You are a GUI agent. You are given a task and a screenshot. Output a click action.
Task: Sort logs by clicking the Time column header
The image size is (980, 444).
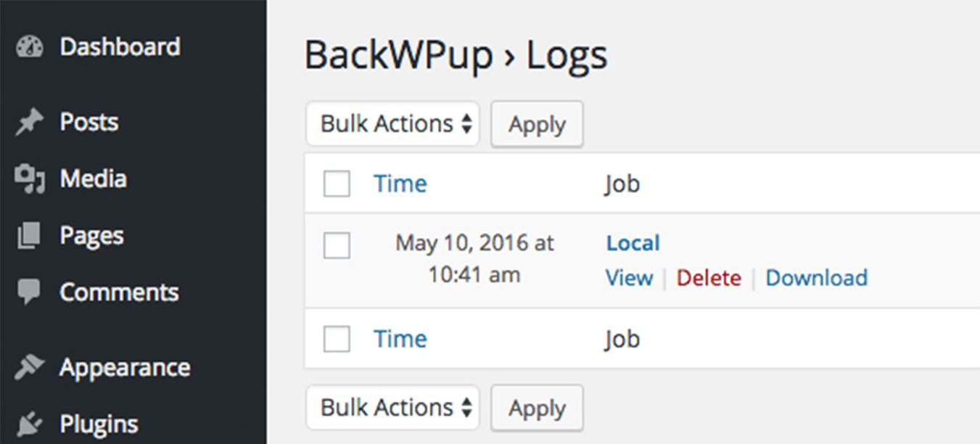(400, 184)
